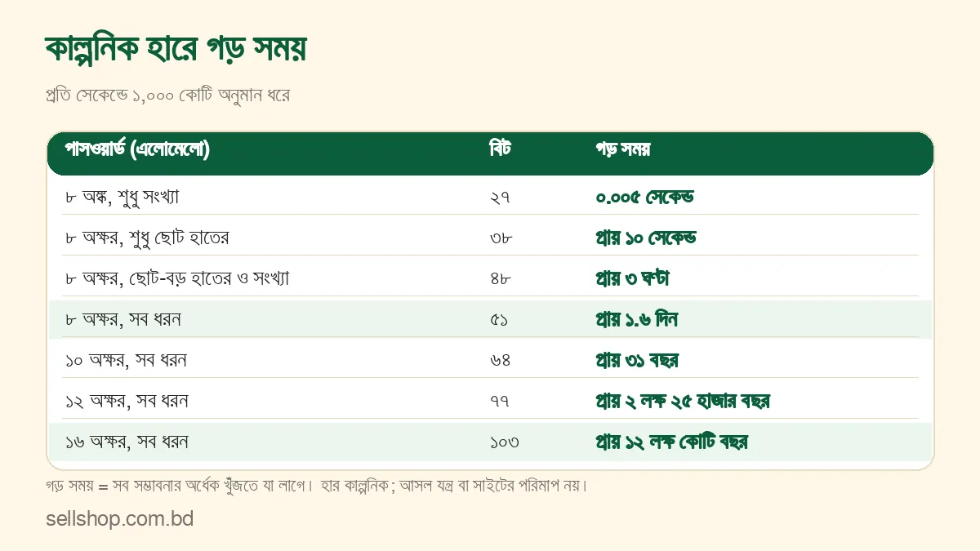This screenshot has width=980, height=551.
Task: Click cell '১৬ অক্ষর, সব ধরন'
Action: click(127, 442)
